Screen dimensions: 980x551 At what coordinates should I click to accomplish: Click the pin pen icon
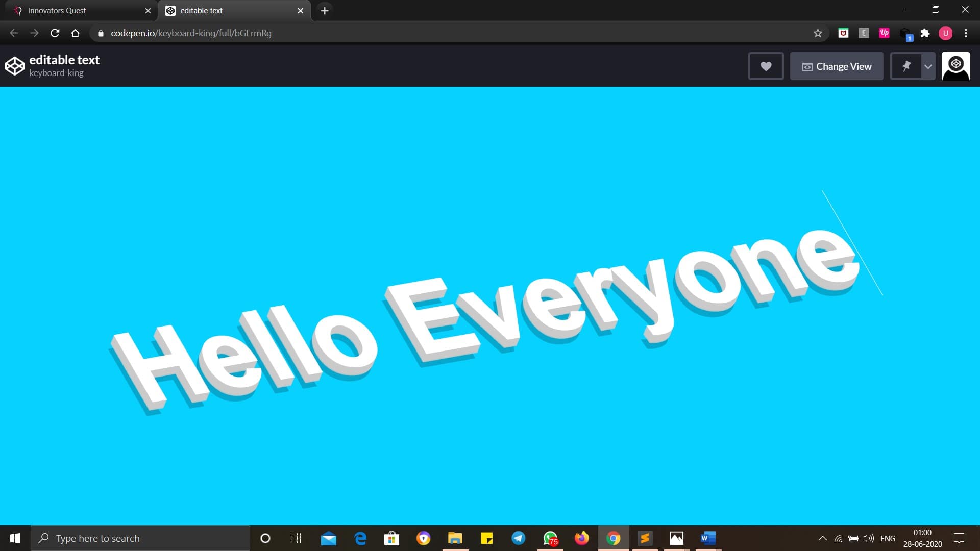(x=906, y=66)
